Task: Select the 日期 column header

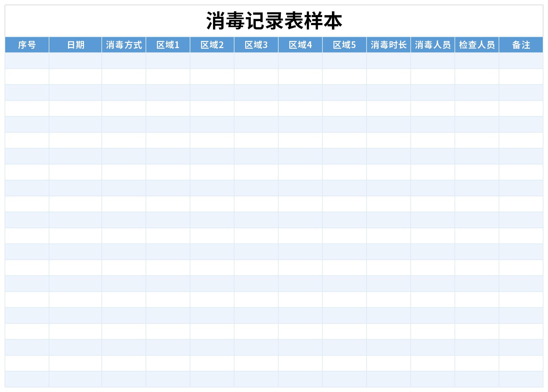Action: (75, 45)
